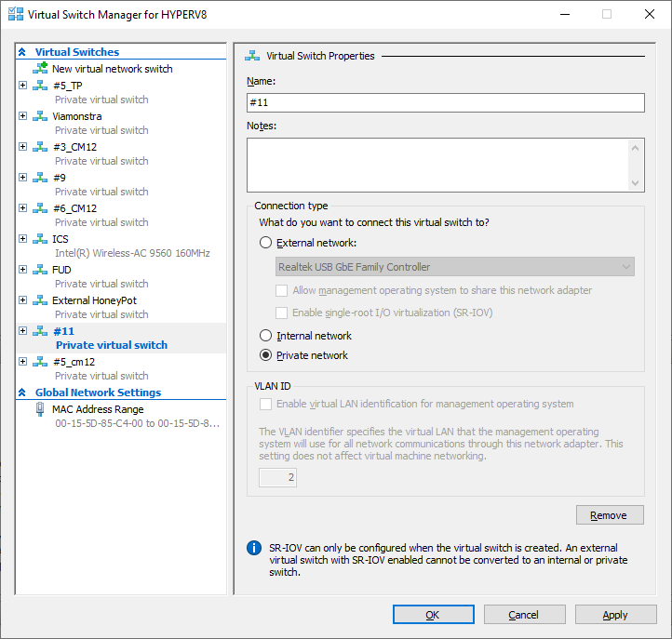Select New virtual network switch entry

click(x=113, y=69)
